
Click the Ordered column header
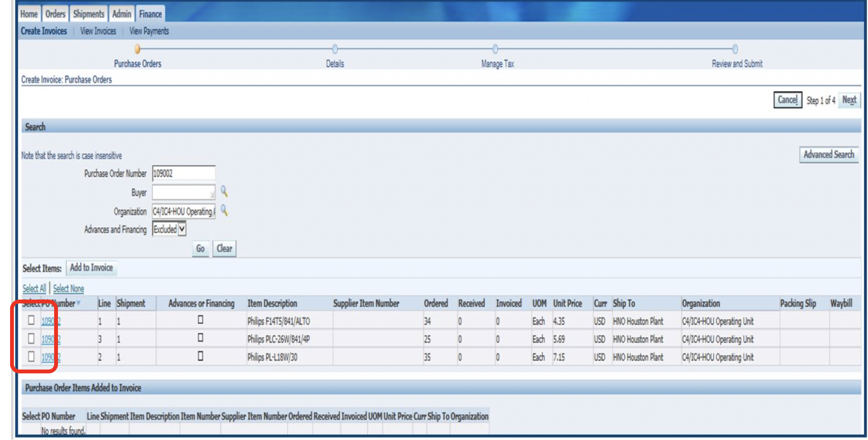436,303
